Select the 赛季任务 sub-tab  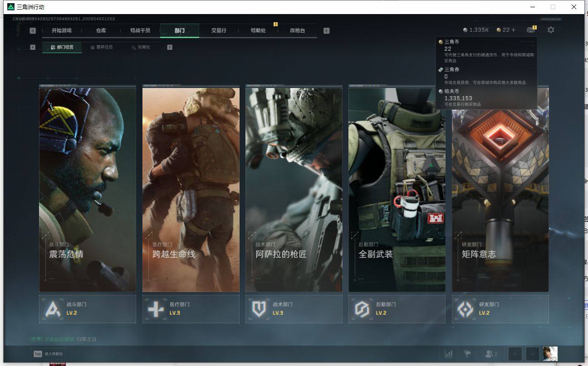click(102, 47)
